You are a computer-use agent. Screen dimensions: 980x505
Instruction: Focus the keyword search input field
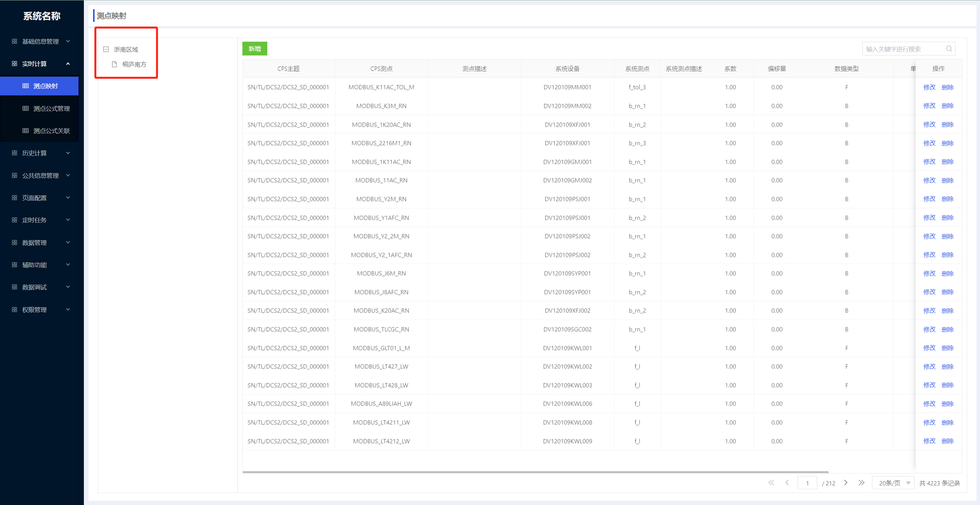[x=909, y=49]
